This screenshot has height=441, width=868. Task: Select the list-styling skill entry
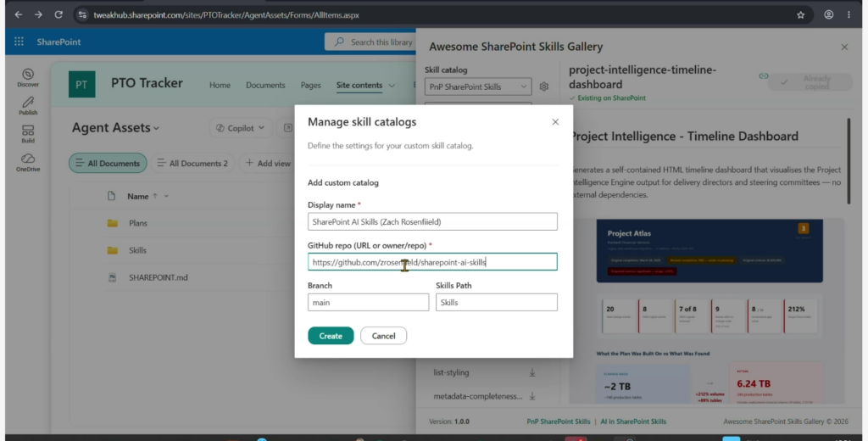(451, 372)
